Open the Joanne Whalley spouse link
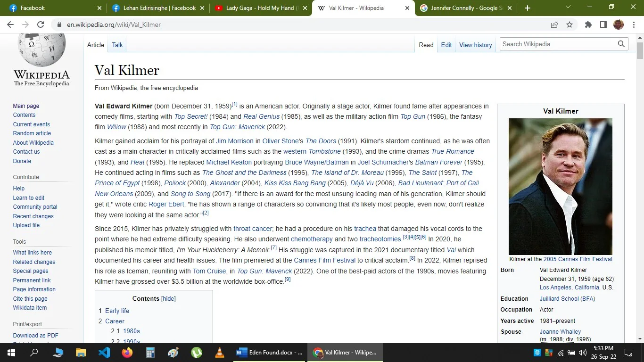644x362 pixels. pos(561,332)
